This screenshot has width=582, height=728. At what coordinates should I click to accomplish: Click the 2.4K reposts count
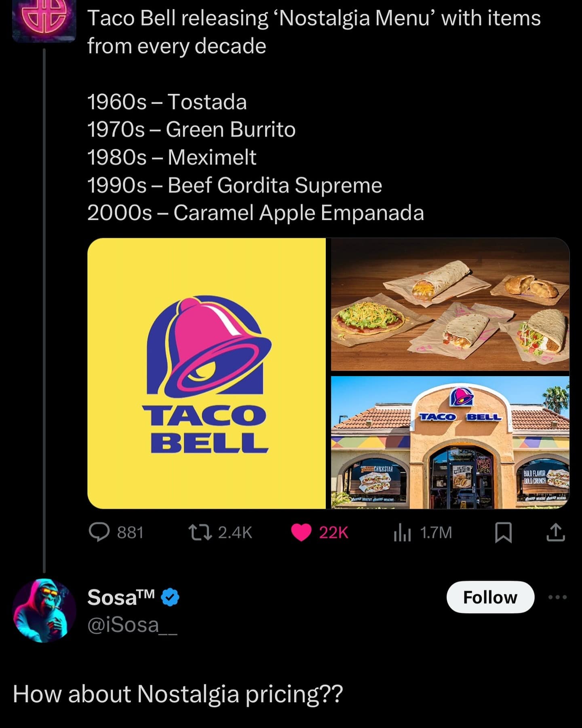point(235,533)
